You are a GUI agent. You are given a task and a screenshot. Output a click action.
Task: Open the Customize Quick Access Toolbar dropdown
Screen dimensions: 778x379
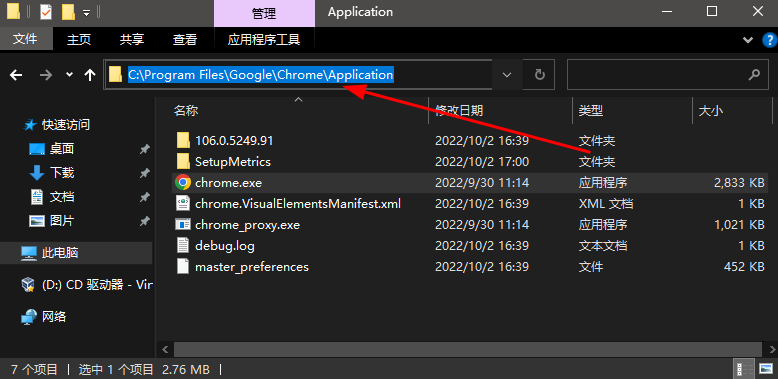pos(86,13)
